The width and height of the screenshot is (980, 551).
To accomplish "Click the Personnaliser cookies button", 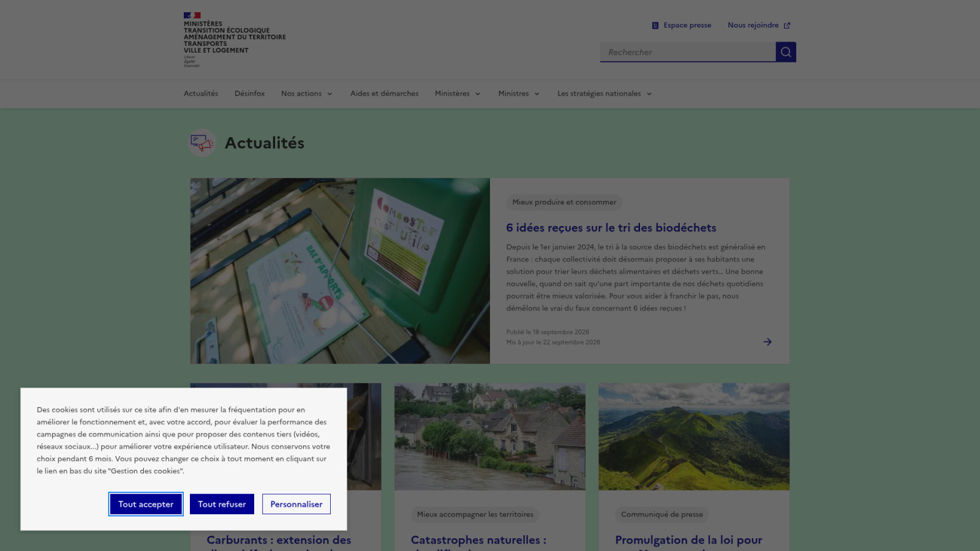I will pos(296,504).
